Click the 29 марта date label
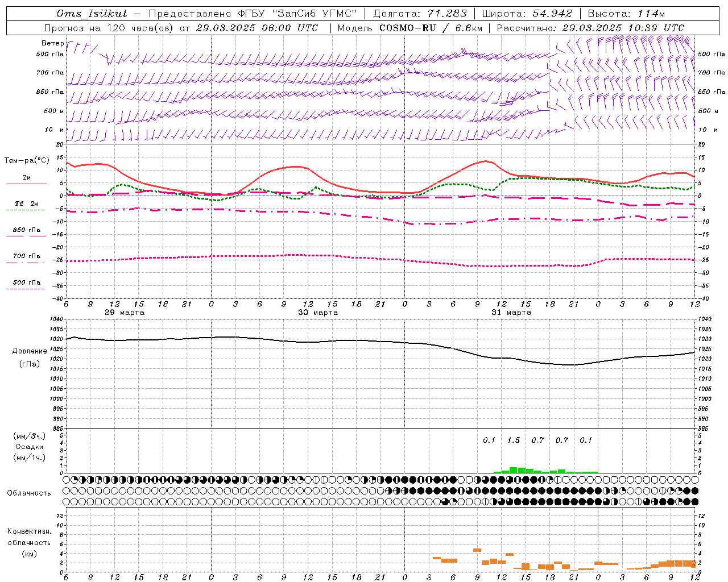Screen dimensions: 728x582 click(125, 313)
